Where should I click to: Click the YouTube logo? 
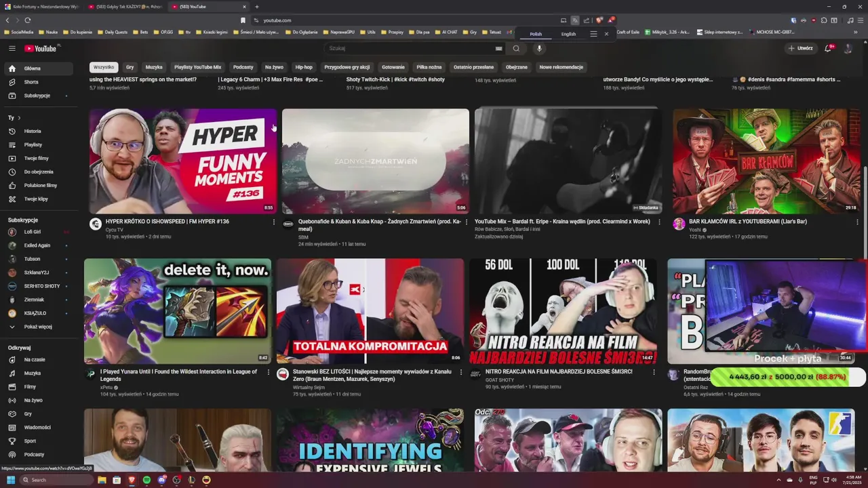42,48
